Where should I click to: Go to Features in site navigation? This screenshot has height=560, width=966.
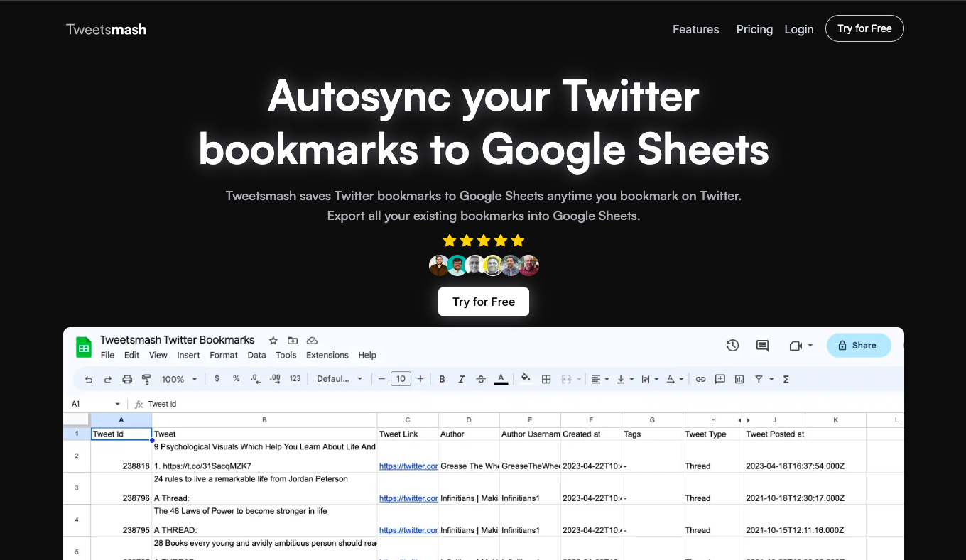click(696, 29)
